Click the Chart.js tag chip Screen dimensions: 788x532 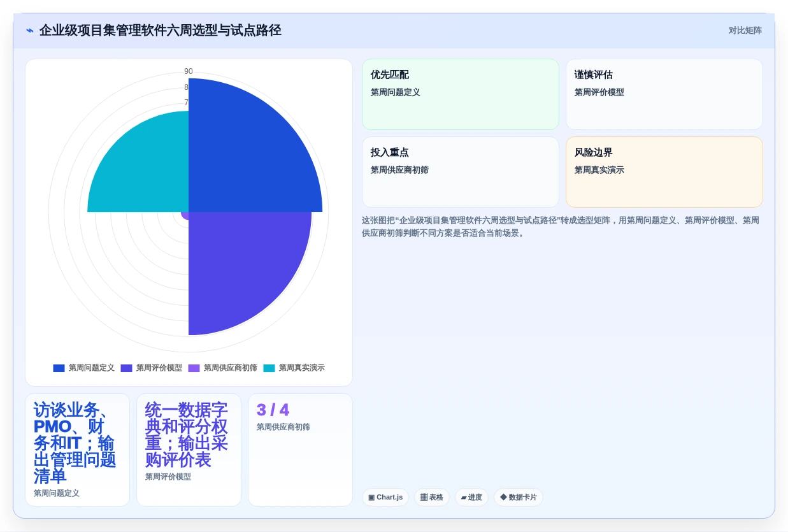(385, 498)
